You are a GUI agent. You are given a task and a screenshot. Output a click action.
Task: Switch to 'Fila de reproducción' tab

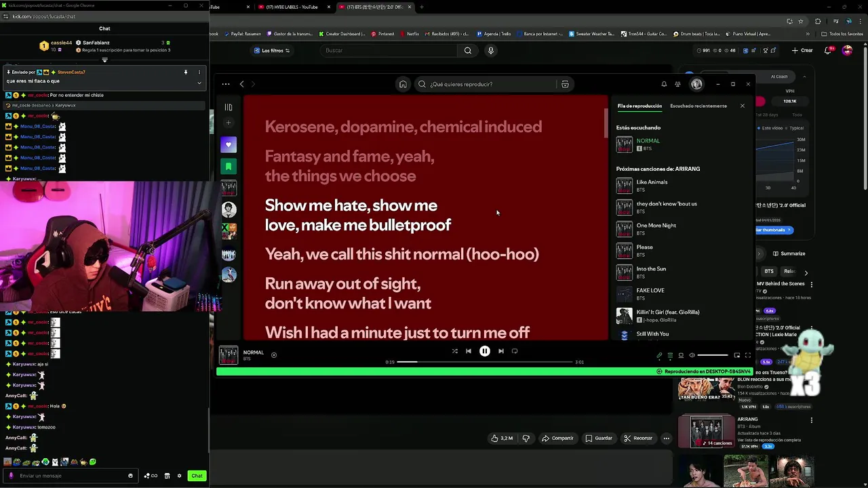pyautogui.click(x=639, y=106)
